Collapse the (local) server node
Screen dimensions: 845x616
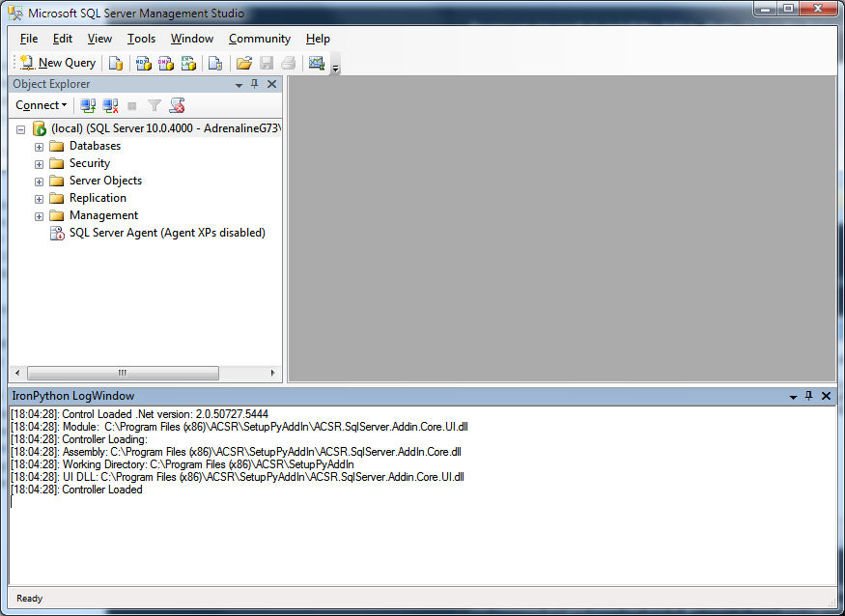(20, 129)
